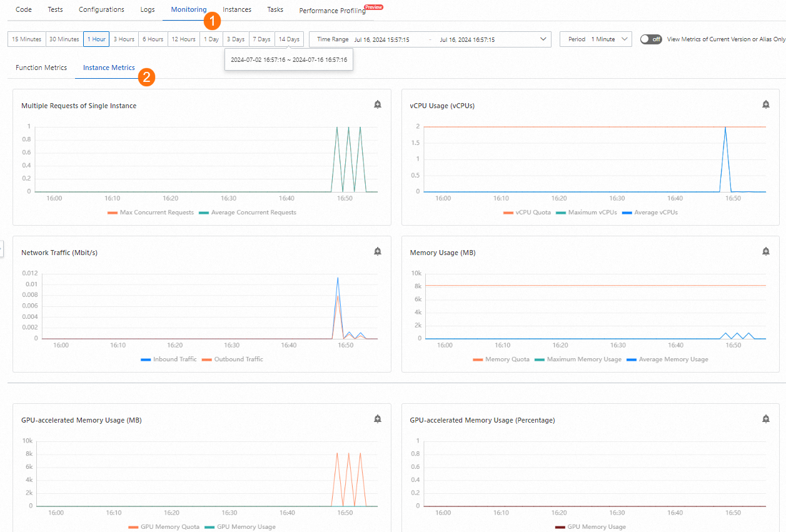The image size is (786, 532).
Task: Click the collapse arrow on the left edge
Action: 3,248
